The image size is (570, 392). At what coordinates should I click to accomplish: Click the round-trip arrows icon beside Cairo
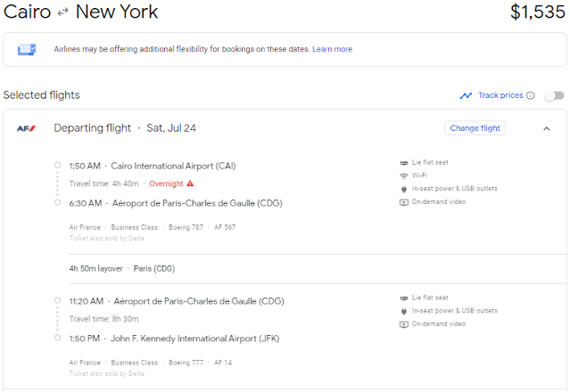63,12
